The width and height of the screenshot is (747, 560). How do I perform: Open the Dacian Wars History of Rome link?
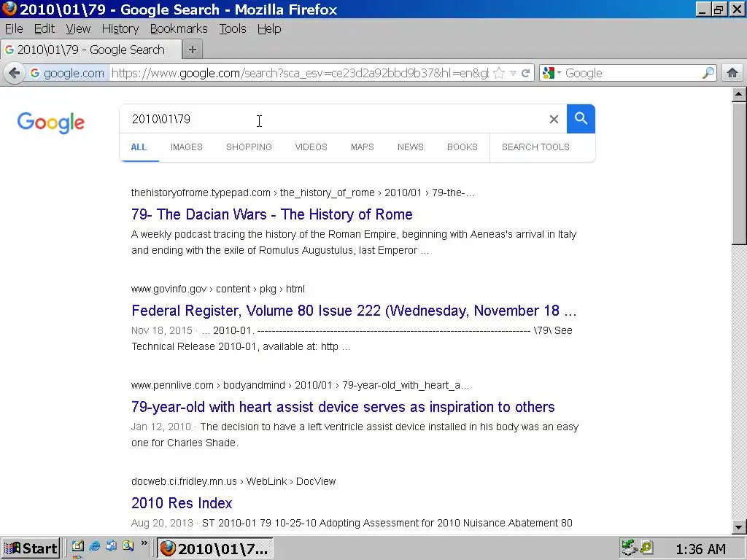pyautogui.click(x=271, y=214)
